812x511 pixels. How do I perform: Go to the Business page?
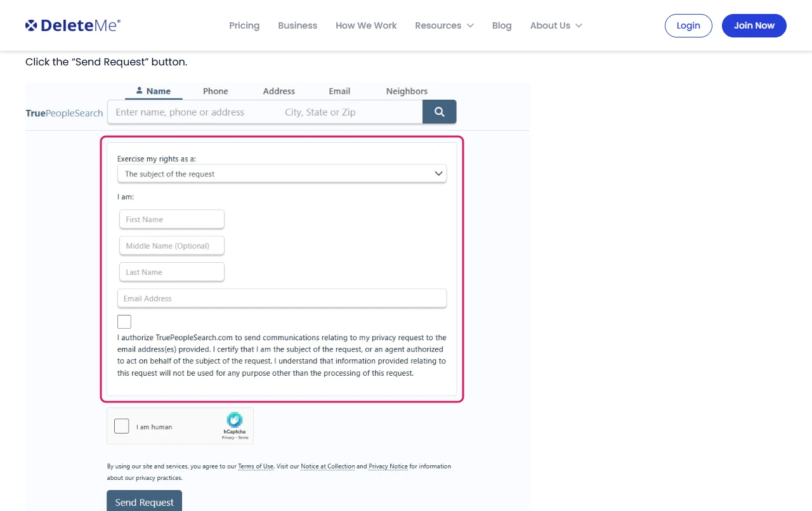coord(298,25)
